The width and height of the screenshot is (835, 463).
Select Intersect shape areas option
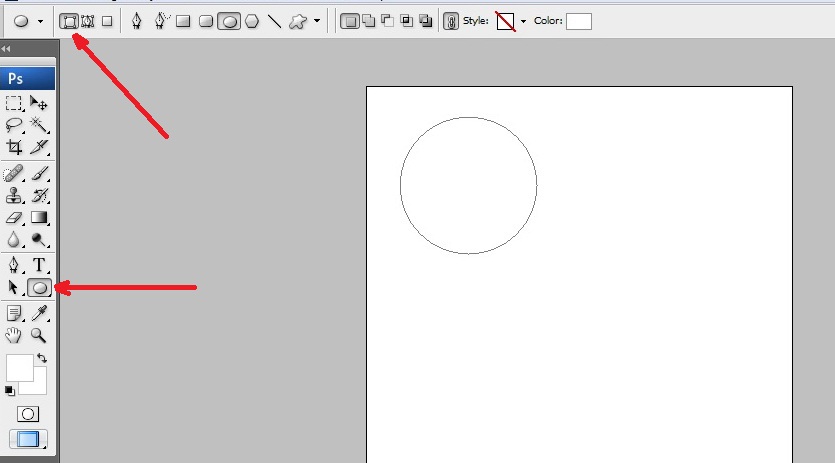pyautogui.click(x=407, y=21)
